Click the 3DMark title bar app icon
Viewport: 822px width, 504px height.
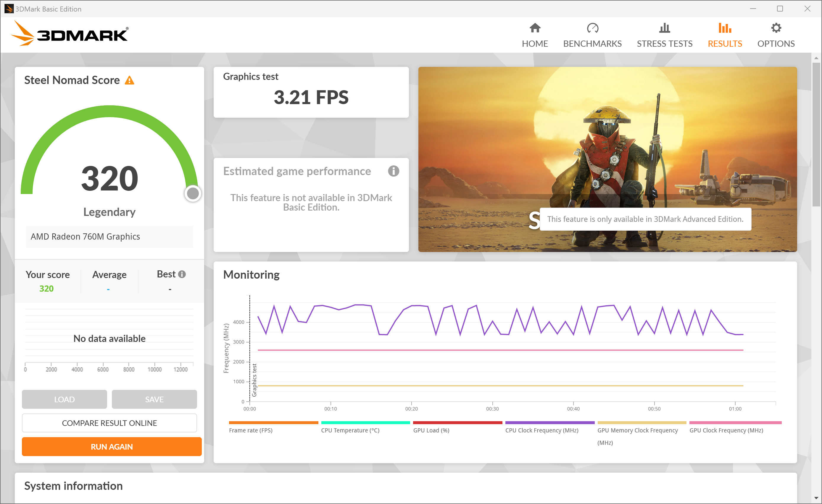9,9
